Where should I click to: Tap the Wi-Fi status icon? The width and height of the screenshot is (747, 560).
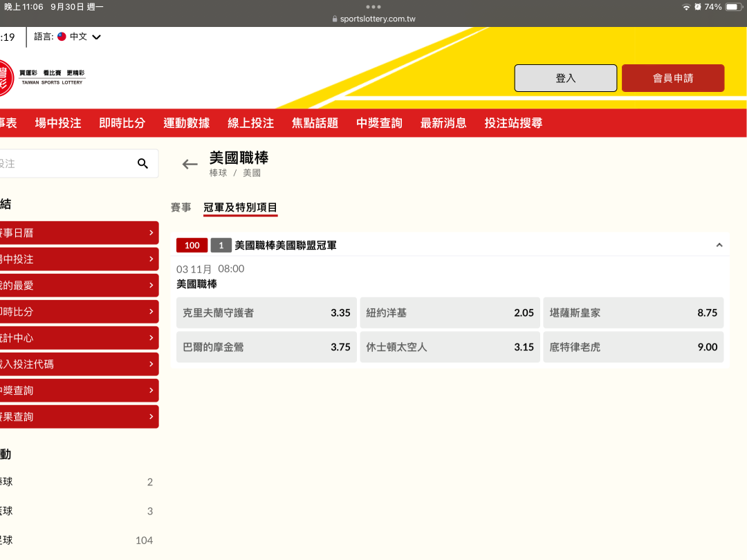(x=686, y=7)
